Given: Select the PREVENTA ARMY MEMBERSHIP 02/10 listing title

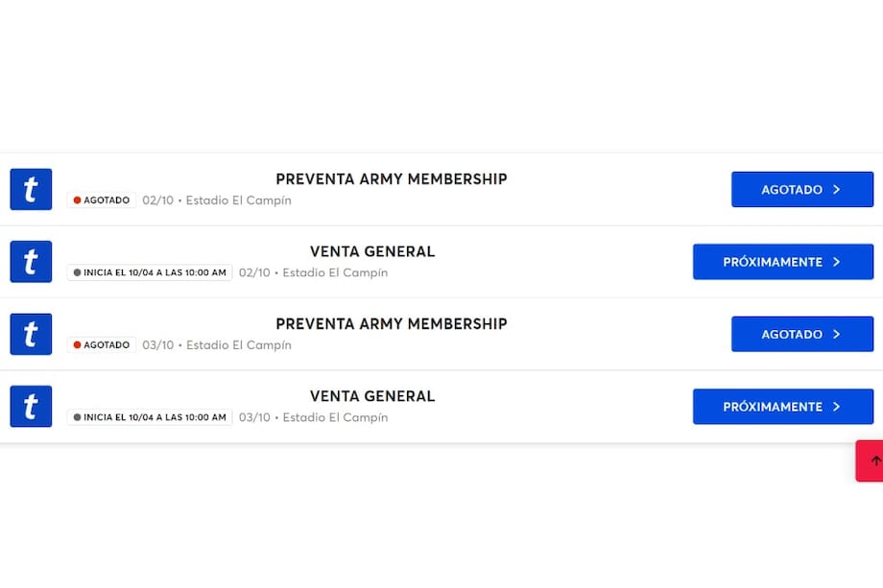Looking at the screenshot, I should (x=391, y=178).
